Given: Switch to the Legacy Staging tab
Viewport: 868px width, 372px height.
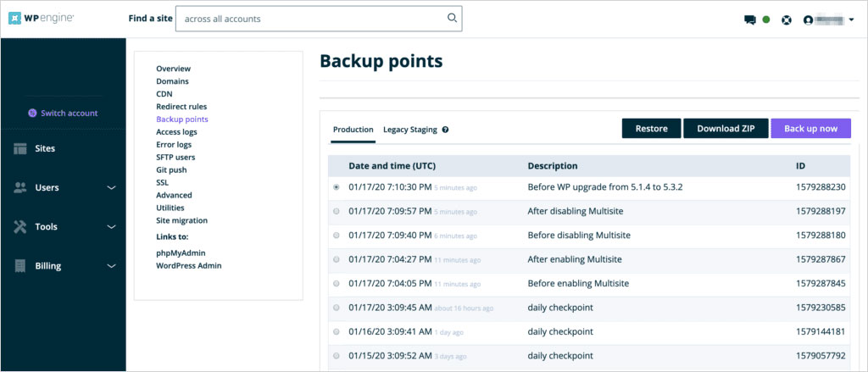Looking at the screenshot, I should [409, 130].
